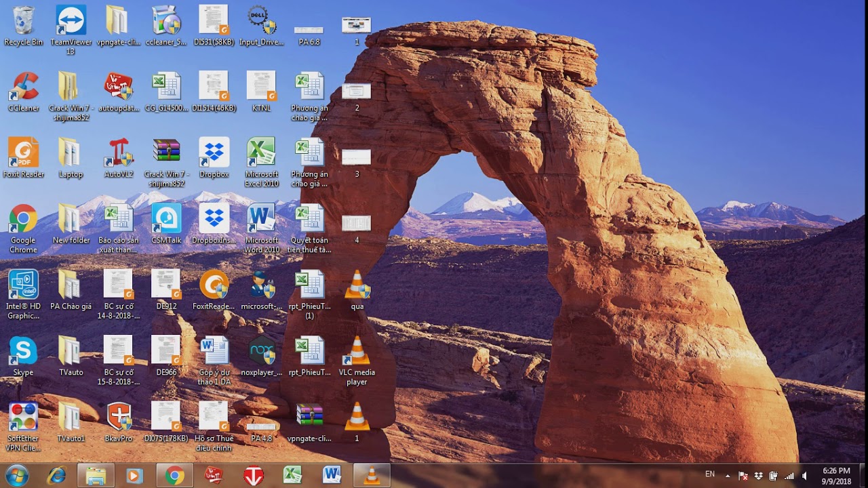Screen dimensions: 868x488
Task: Open Windows Explorer from the taskbar
Action: [x=96, y=476]
